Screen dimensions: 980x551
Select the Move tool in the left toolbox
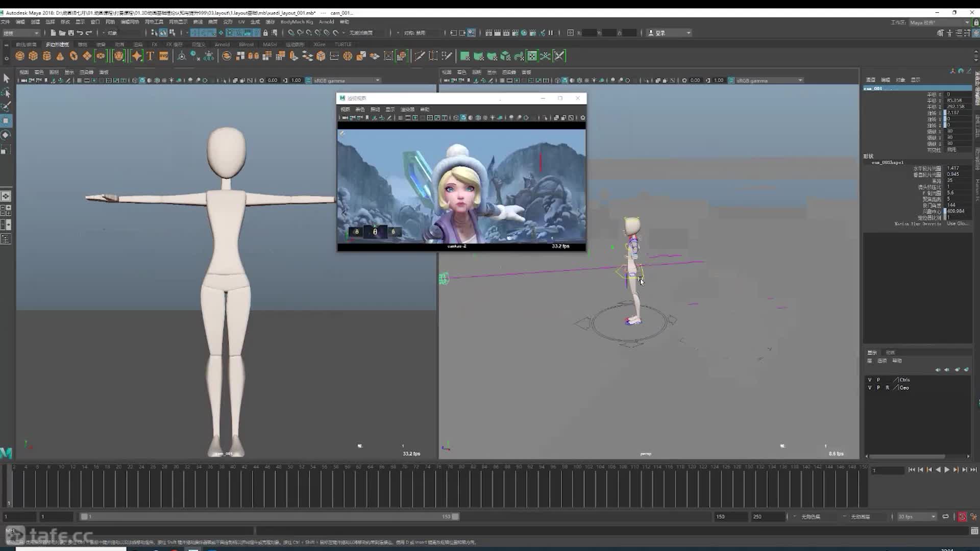[6, 121]
